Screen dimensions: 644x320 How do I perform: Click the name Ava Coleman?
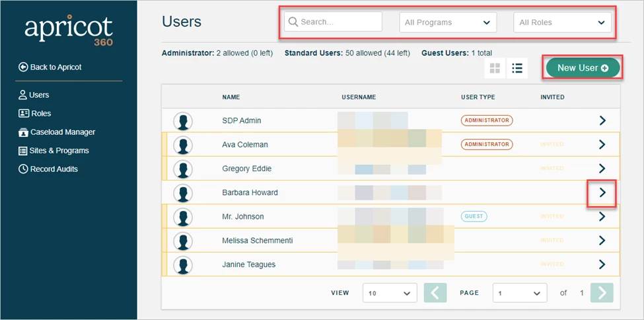pyautogui.click(x=245, y=144)
